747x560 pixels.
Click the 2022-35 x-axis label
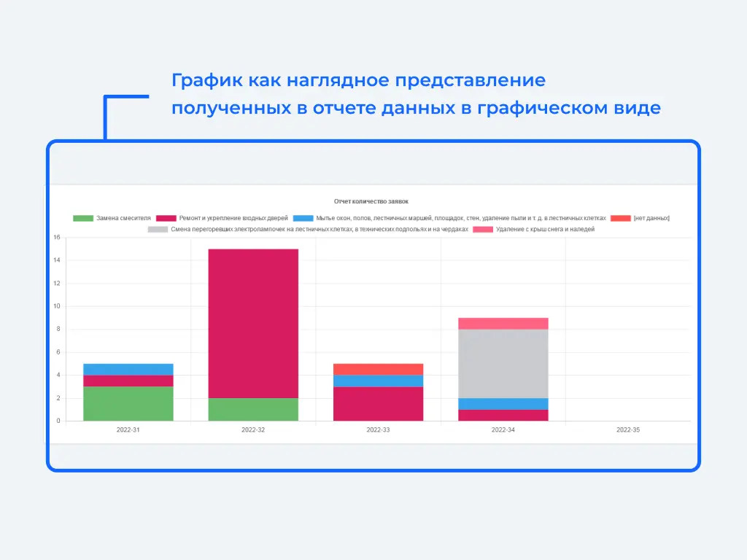point(627,430)
